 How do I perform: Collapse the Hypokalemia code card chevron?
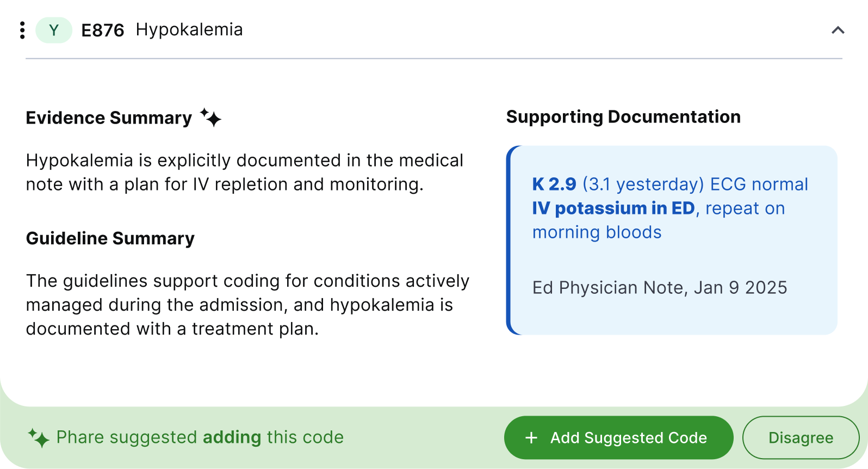tap(838, 30)
